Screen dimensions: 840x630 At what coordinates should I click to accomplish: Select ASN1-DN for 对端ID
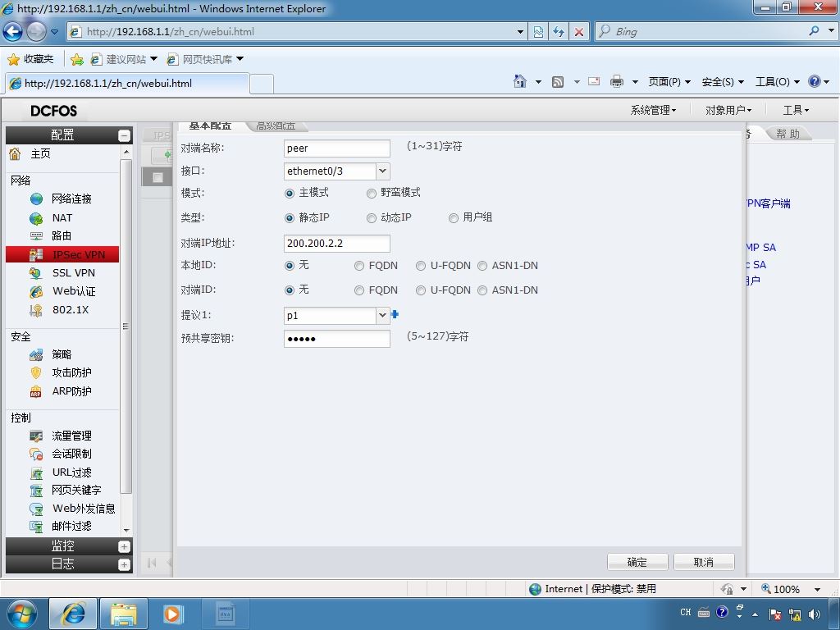[482, 290]
